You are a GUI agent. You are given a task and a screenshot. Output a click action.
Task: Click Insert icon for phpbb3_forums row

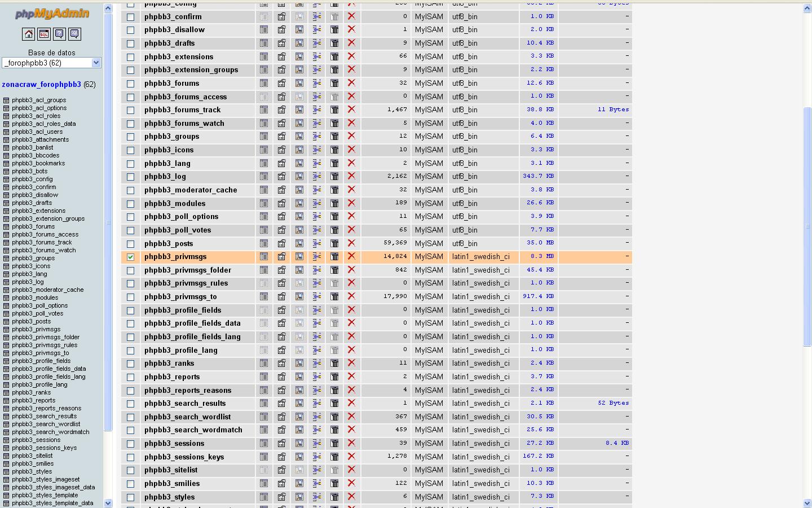coord(317,83)
